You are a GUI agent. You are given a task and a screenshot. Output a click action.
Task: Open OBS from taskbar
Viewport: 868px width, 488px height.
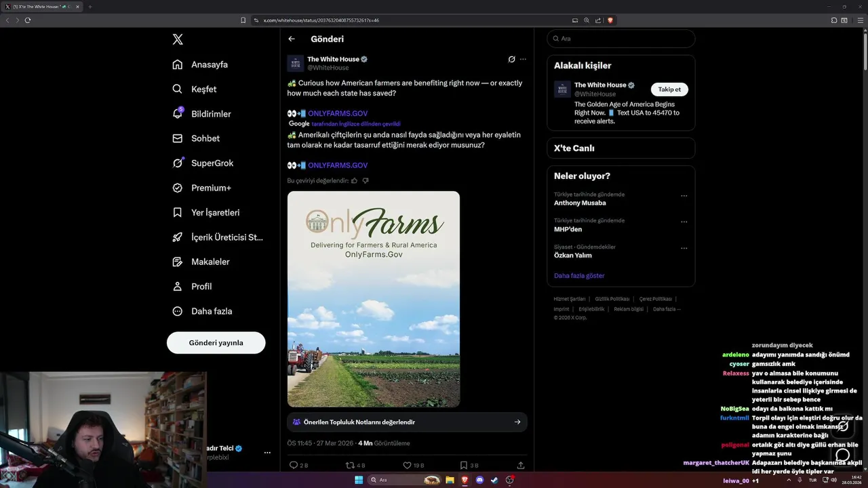[x=510, y=480]
